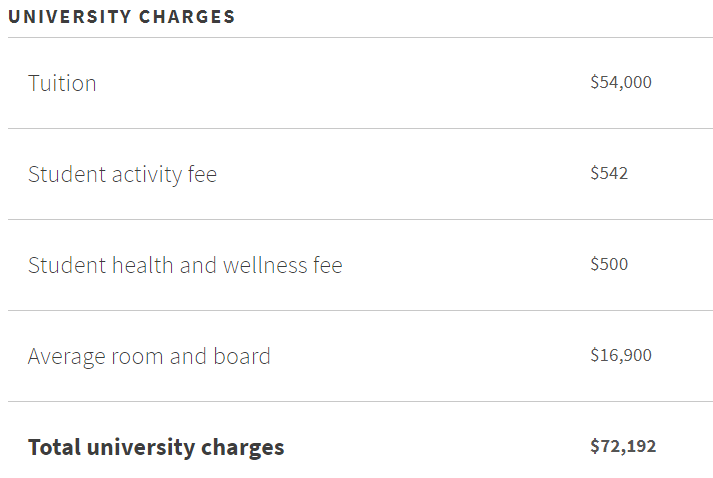
Task: Select the $500 health fee amount
Action: 609,264
